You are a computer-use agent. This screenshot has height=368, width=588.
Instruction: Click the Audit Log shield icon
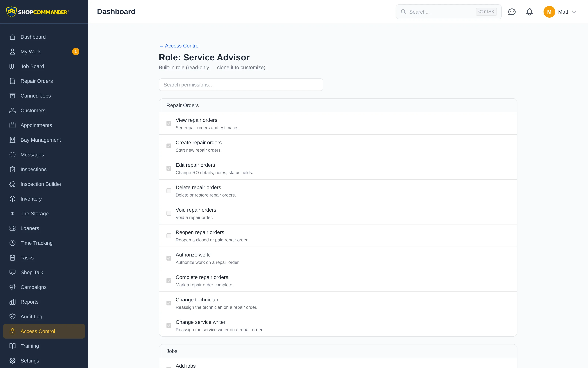pos(12,317)
